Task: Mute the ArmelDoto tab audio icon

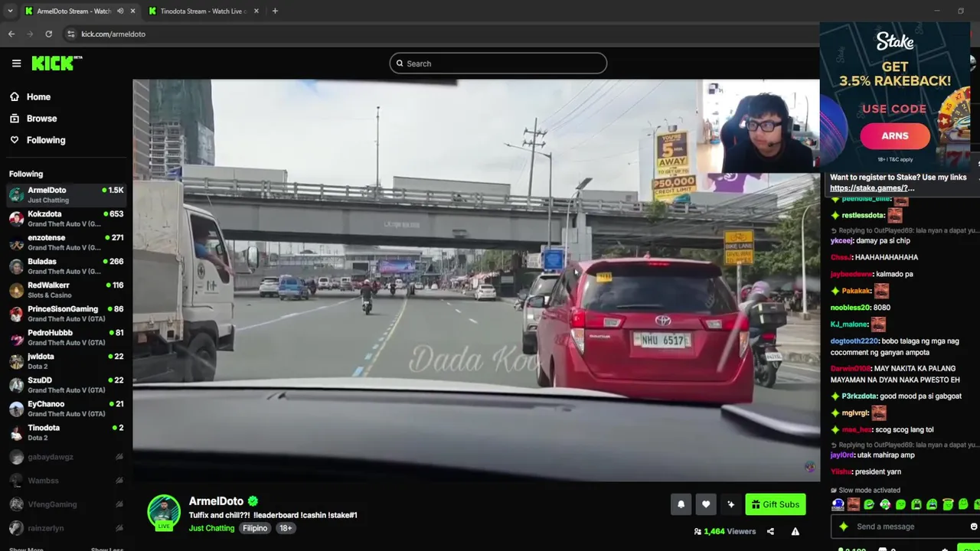Action: click(x=120, y=11)
